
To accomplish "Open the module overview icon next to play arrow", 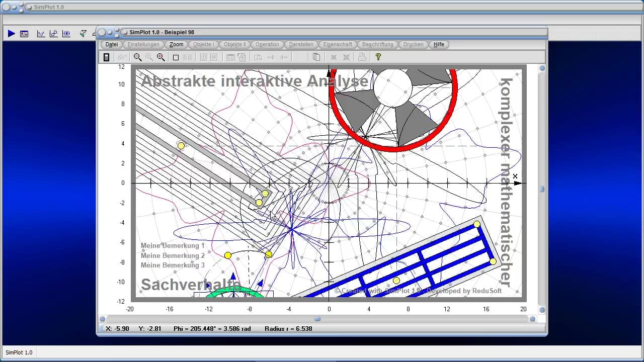I will [24, 34].
